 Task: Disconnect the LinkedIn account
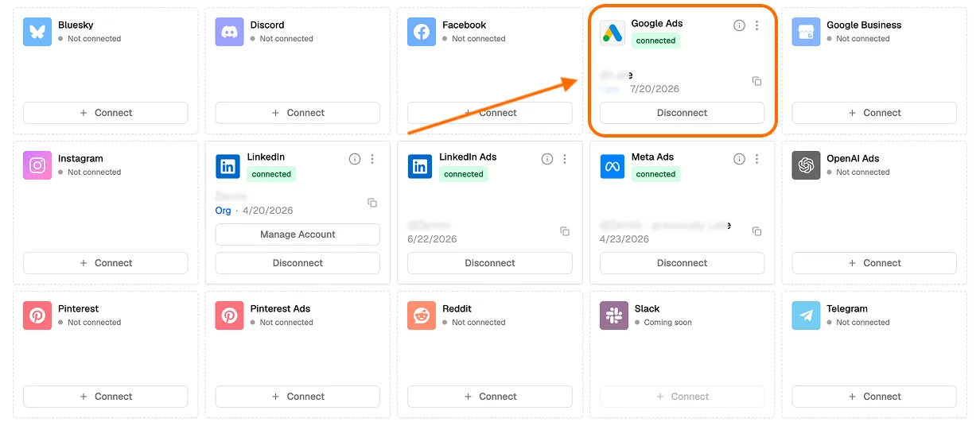297,263
